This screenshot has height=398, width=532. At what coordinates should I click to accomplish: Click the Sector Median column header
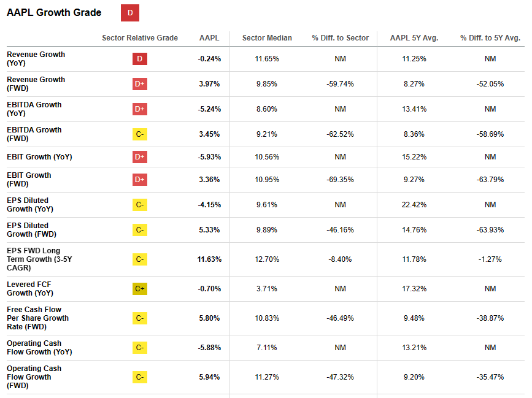[x=267, y=38]
